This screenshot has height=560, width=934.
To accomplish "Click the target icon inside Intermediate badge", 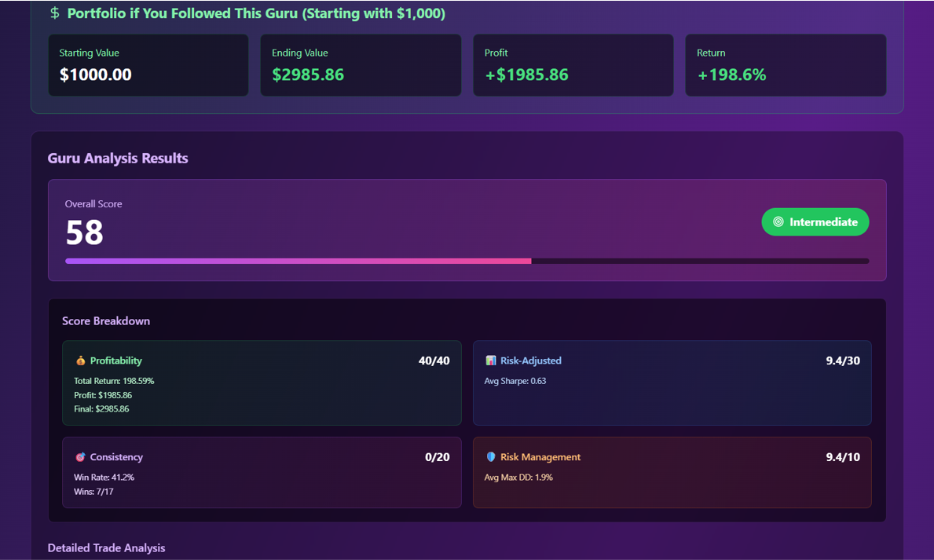I will pos(778,221).
